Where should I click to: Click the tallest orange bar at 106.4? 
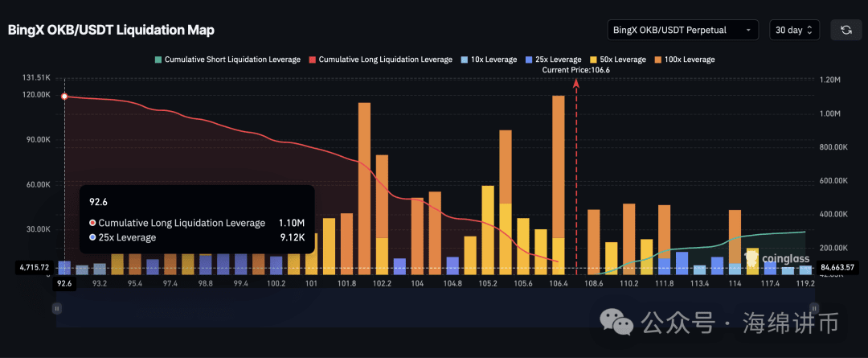[x=559, y=167]
